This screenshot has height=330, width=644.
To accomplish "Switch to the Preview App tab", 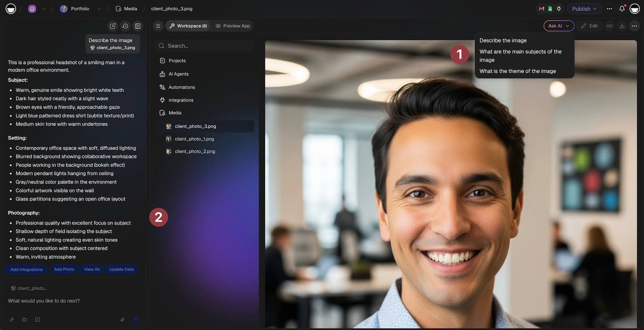I will point(233,26).
